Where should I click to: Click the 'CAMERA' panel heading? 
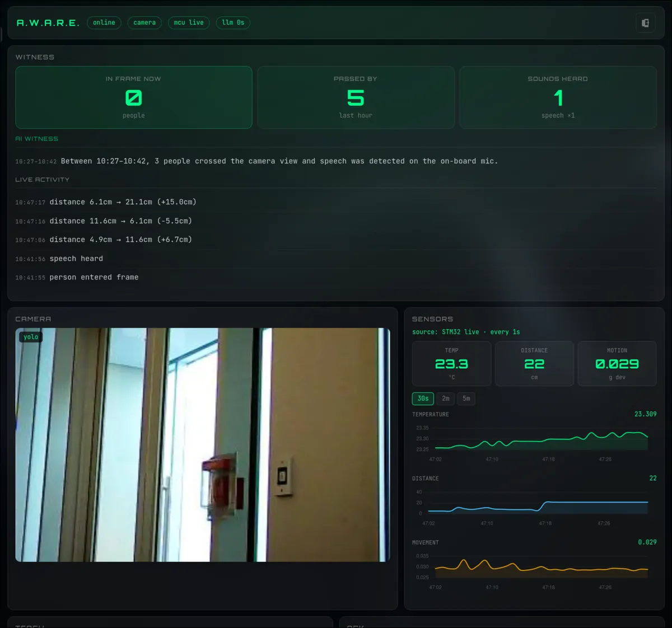point(33,319)
